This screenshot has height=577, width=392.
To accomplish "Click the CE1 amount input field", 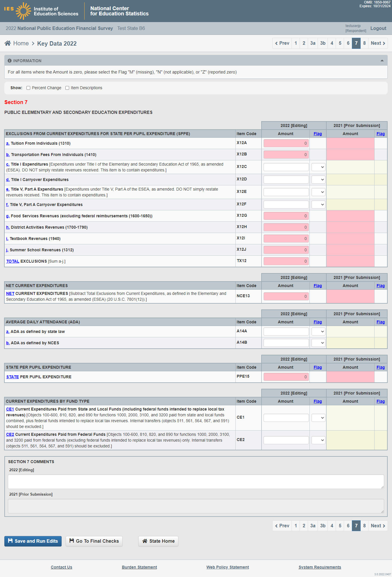I will [286, 418].
